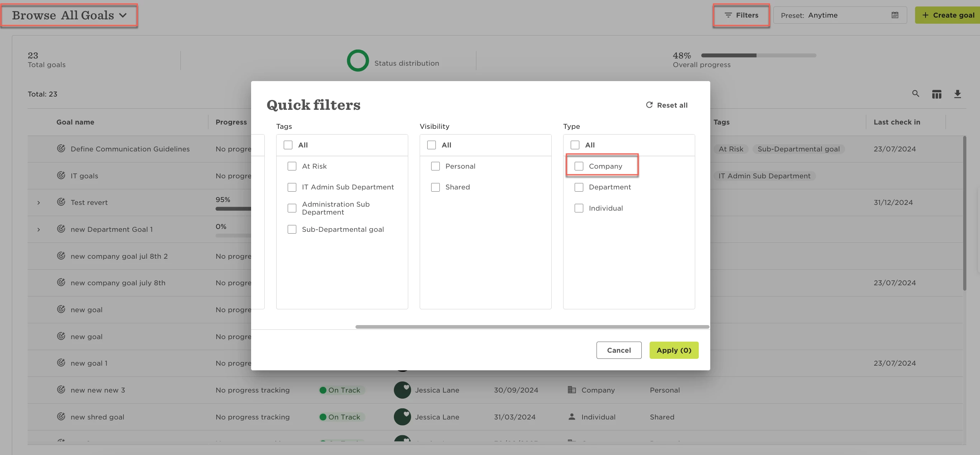Click goal icon beside IT goals
This screenshot has height=455, width=980.
pyautogui.click(x=61, y=175)
